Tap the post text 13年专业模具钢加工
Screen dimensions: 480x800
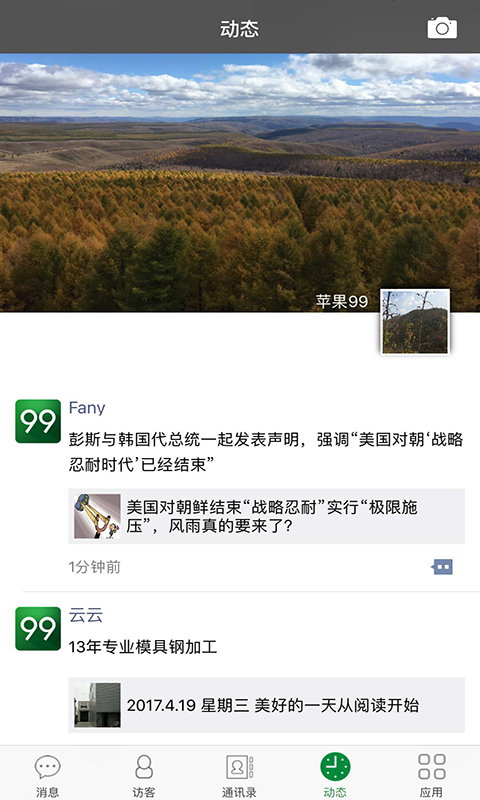[143, 647]
